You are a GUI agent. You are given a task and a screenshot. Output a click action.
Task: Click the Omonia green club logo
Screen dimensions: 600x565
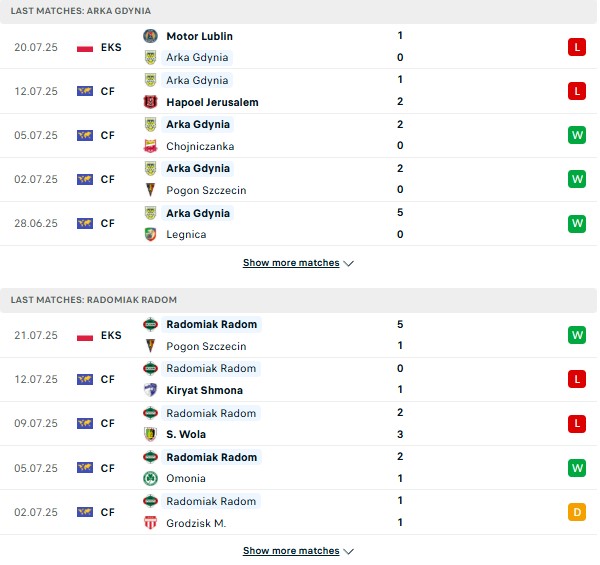coord(150,478)
